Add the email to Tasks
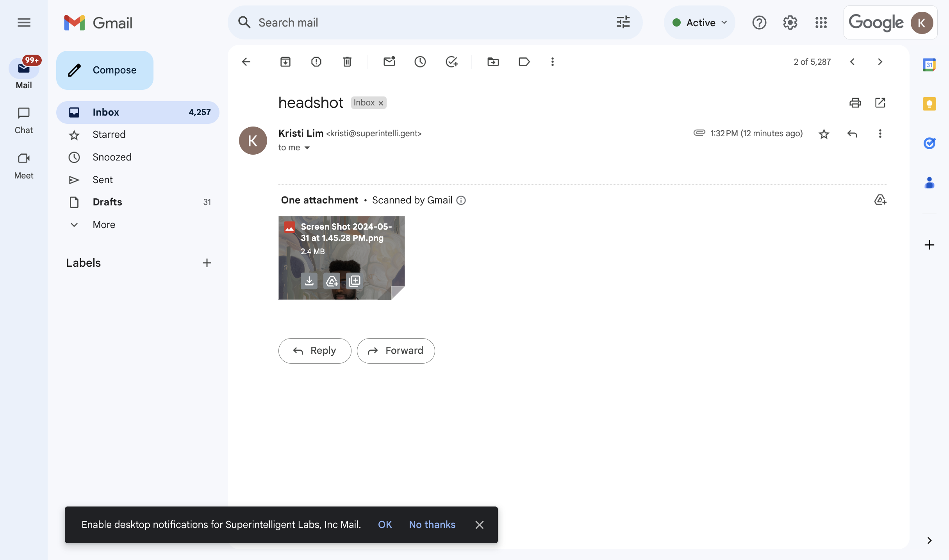The height and width of the screenshot is (560, 949). 451,62
